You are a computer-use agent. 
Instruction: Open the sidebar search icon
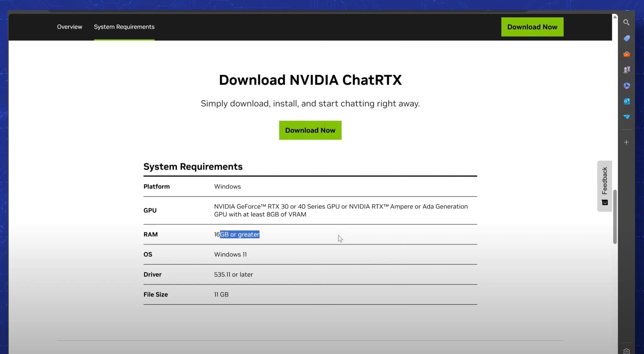tap(626, 23)
